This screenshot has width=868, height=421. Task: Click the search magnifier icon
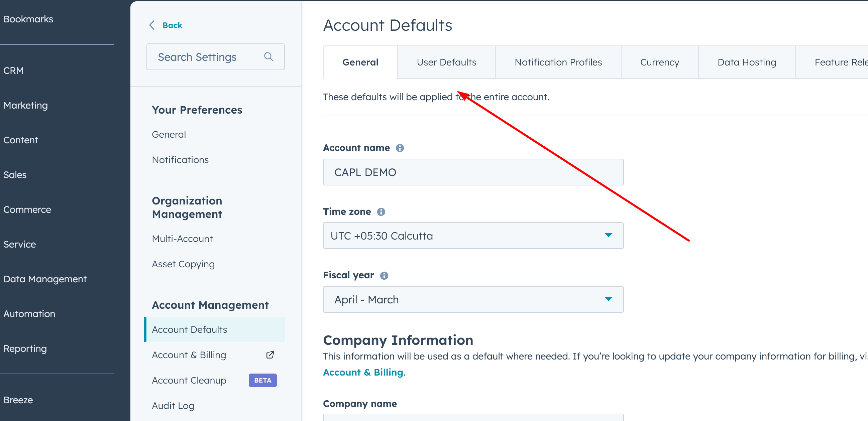coord(268,56)
